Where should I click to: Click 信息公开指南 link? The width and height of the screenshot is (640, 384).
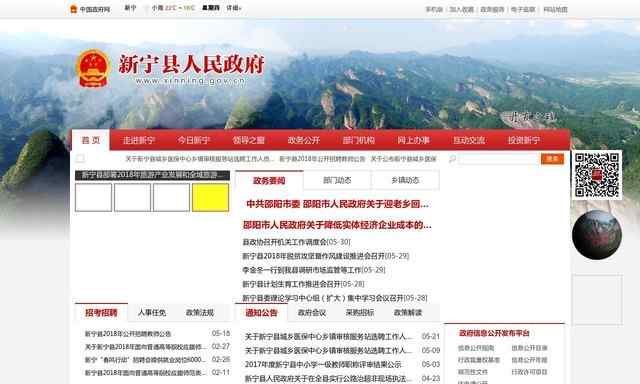(x=476, y=348)
